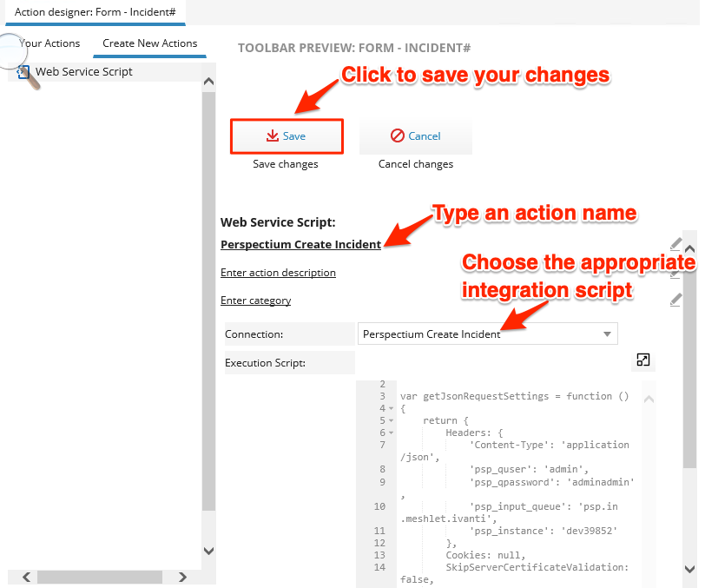Click line number 2 in the code gutter

point(383,384)
